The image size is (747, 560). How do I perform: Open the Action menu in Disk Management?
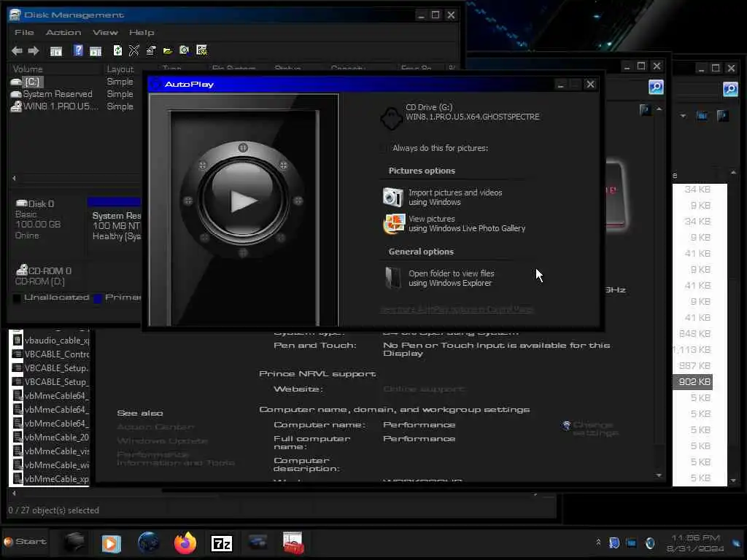pos(63,32)
